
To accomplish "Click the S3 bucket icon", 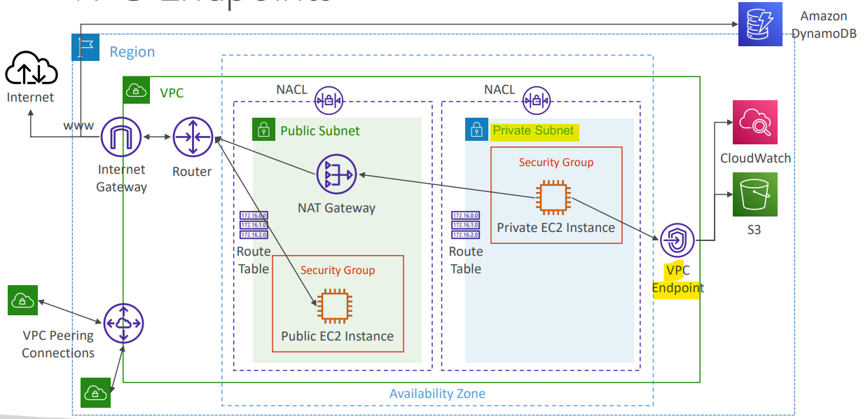I will pyautogui.click(x=755, y=195).
